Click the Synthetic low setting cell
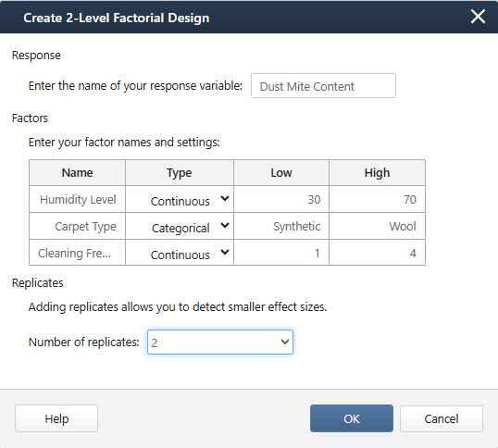 point(281,226)
